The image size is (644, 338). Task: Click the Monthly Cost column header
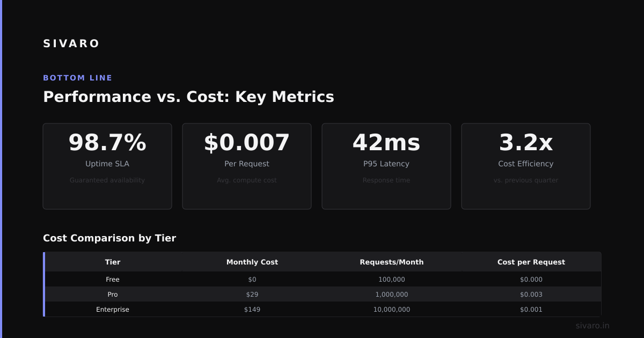(x=252, y=262)
